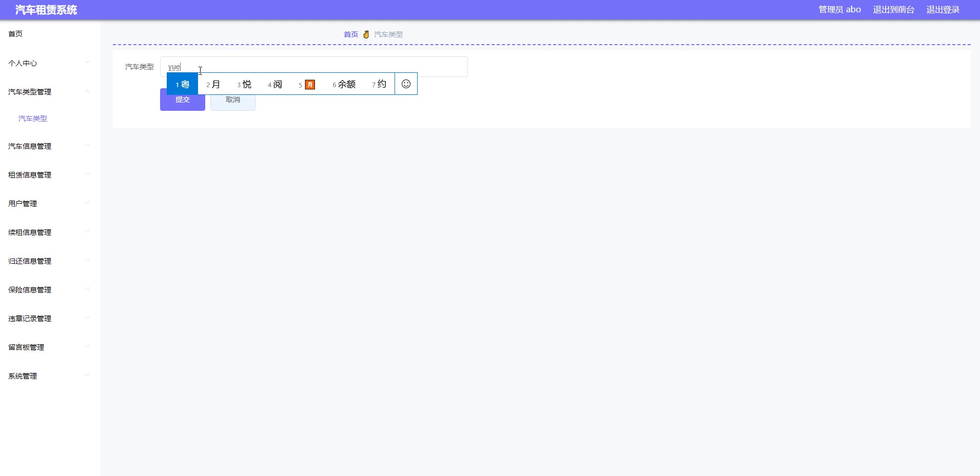Click the 汽车类型 text input field

point(314,67)
